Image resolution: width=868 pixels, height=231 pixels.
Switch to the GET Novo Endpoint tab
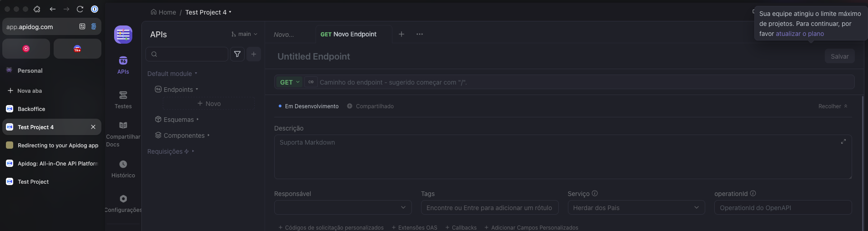349,34
